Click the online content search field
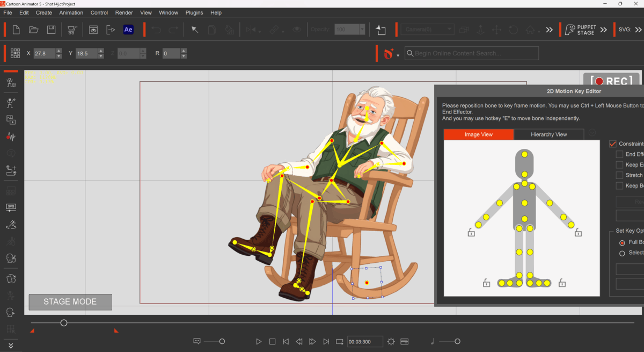 [471, 53]
